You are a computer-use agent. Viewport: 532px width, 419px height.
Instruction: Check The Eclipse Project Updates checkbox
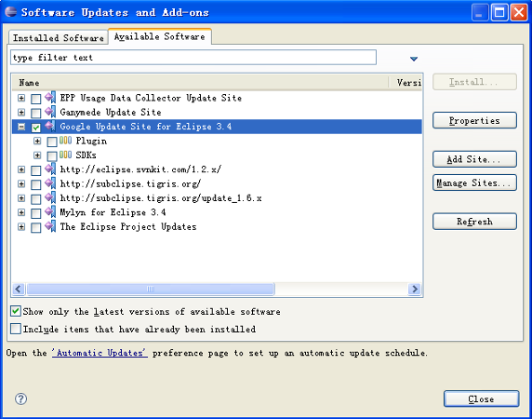pos(36,227)
